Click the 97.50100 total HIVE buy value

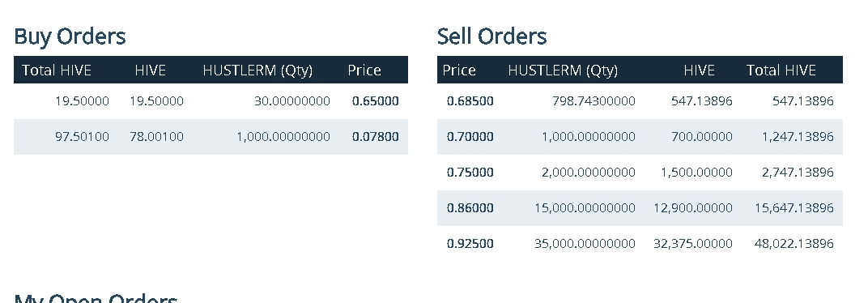(x=82, y=136)
